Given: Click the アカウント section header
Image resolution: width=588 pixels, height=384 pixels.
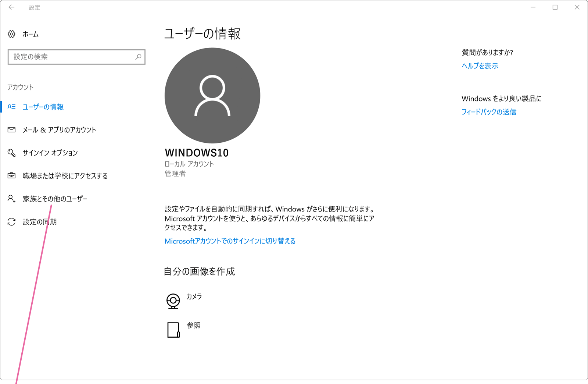Looking at the screenshot, I should click(20, 87).
